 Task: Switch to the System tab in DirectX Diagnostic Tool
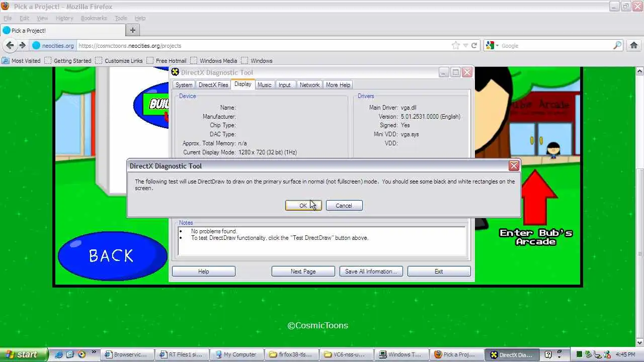(184, 85)
